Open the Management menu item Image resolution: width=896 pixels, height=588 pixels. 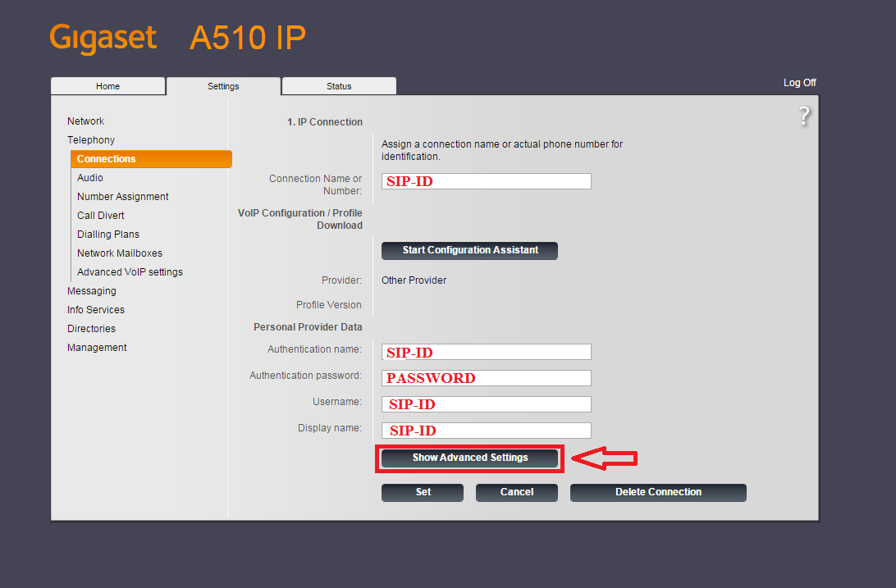click(x=97, y=347)
